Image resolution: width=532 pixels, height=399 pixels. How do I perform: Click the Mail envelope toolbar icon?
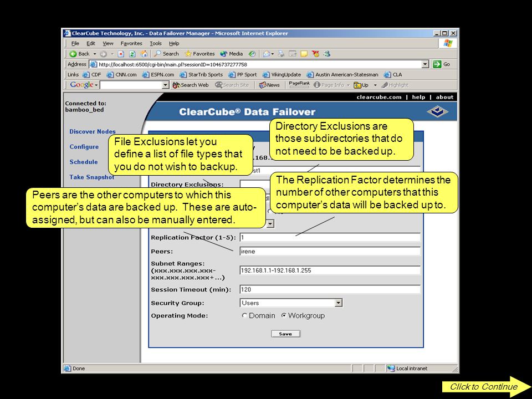point(267,54)
